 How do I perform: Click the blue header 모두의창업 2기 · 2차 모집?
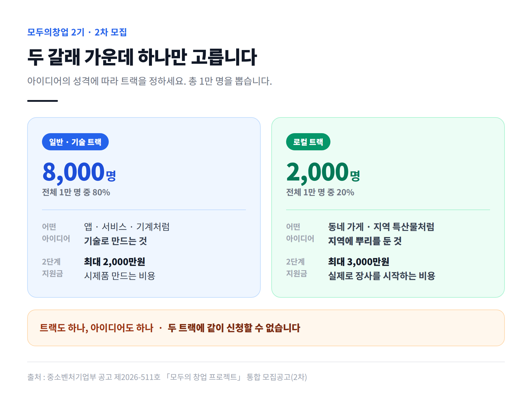pos(77,32)
